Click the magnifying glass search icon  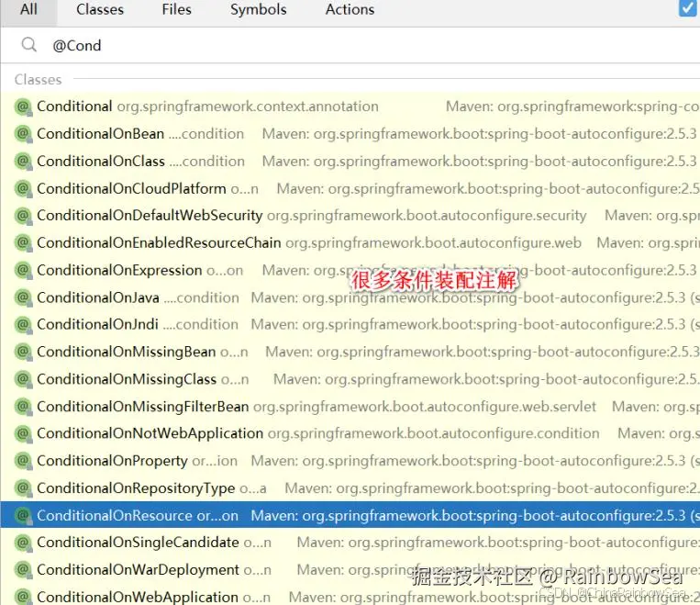(29, 45)
